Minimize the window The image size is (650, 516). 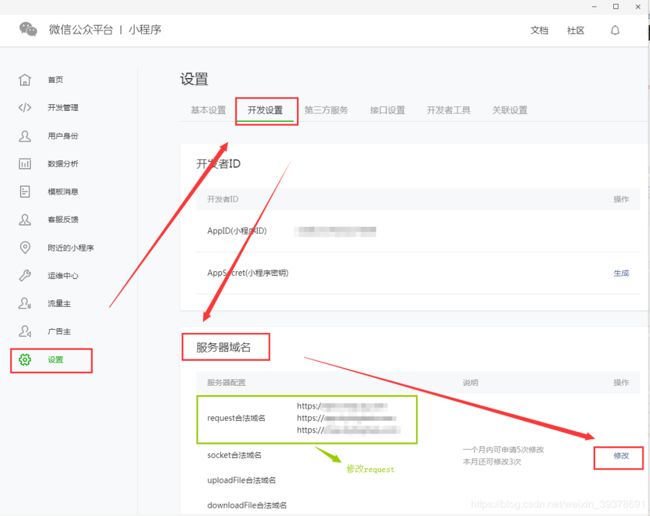[594, 7]
